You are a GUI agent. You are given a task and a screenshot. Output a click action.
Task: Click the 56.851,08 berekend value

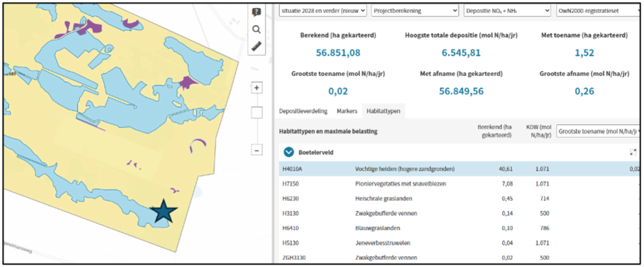coord(338,53)
